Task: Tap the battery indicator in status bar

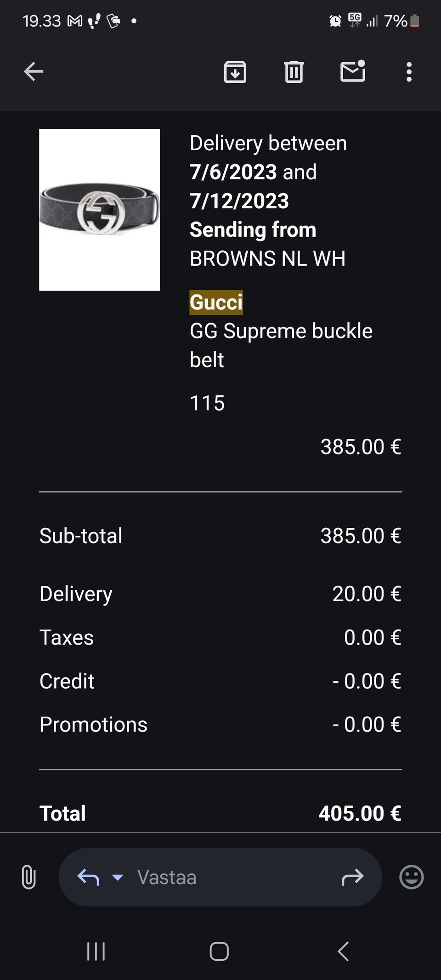Action: [414, 21]
